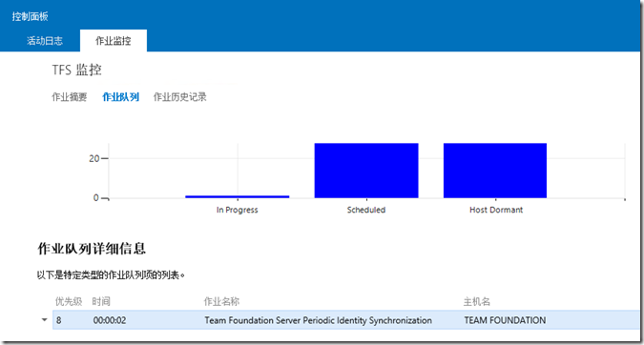Image resolution: width=644 pixels, height=345 pixels.
Task: Expand the priority 8 job row arrow
Action: 44,320
